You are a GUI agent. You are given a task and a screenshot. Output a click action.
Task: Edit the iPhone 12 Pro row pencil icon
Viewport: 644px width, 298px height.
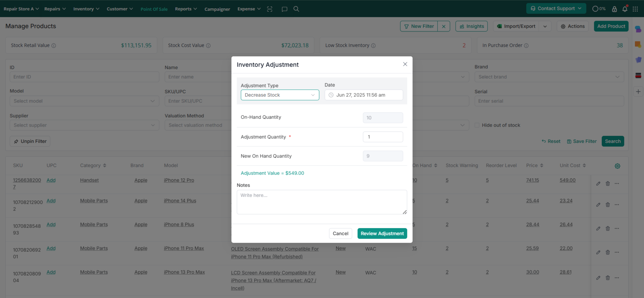coord(598,184)
